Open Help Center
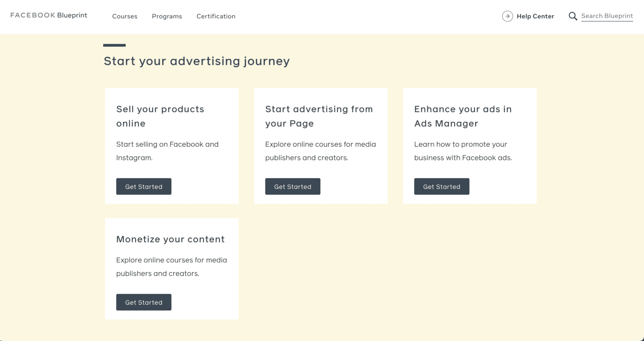644x341 pixels. pos(535,16)
